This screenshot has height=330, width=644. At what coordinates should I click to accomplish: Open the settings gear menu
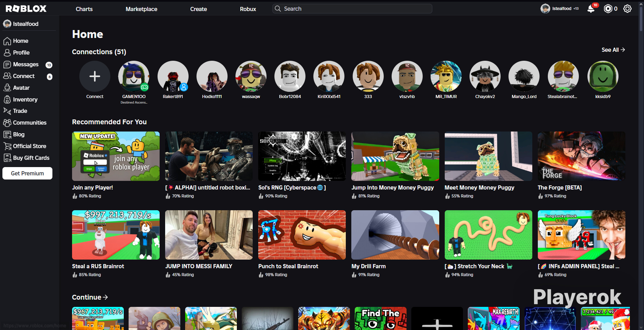click(x=627, y=9)
